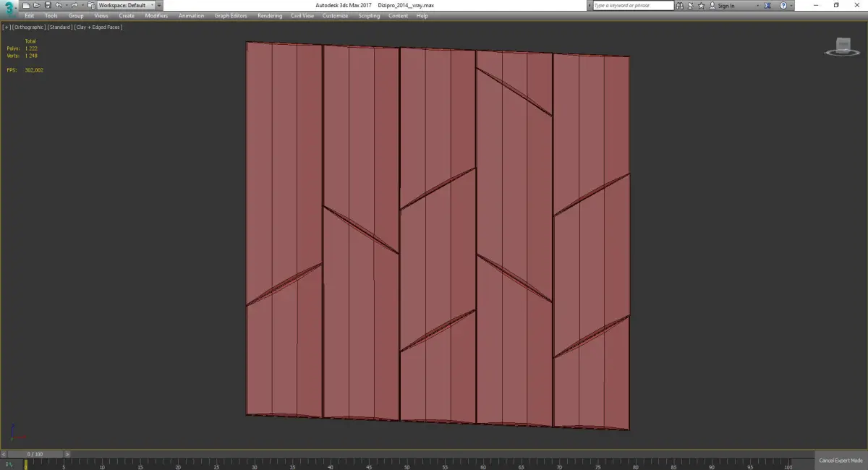Click the search keyword or phrase field

click(634, 5)
